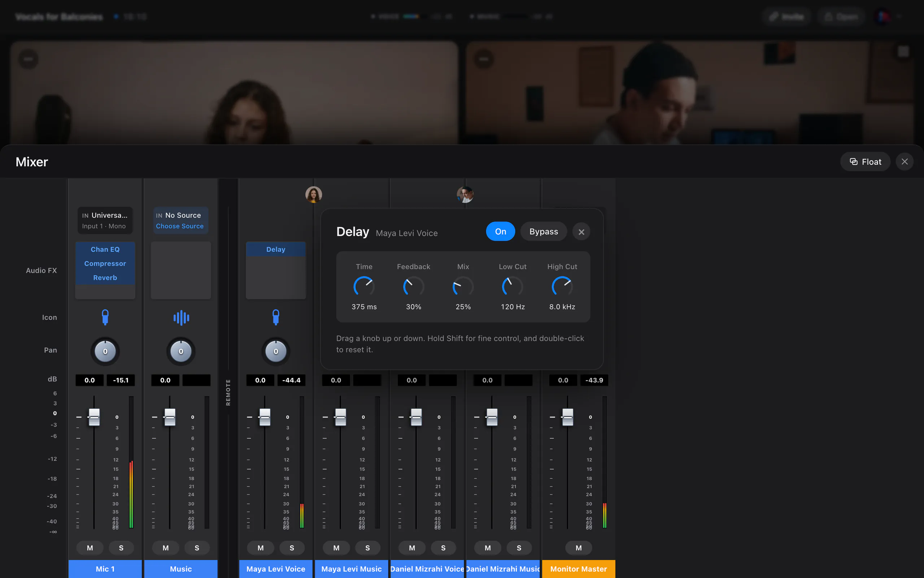This screenshot has height=578, width=924.
Task: Select the Monitor Master channel label
Action: [579, 569]
